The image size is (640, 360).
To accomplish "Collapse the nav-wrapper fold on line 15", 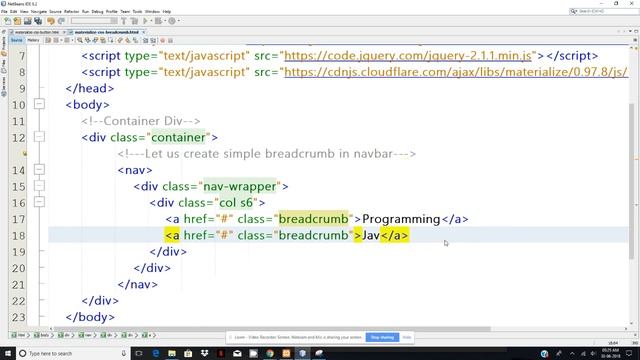I will point(39,186).
